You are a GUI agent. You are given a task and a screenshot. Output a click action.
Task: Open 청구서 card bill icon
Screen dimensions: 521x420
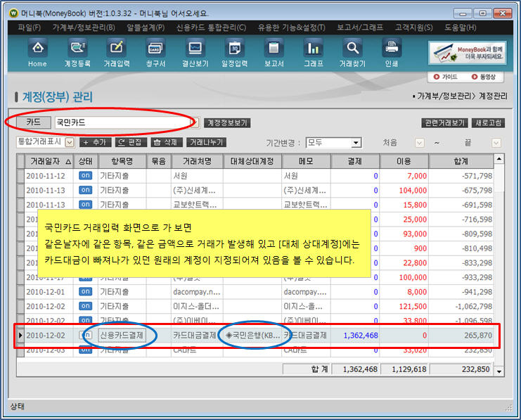pyautogui.click(x=155, y=53)
